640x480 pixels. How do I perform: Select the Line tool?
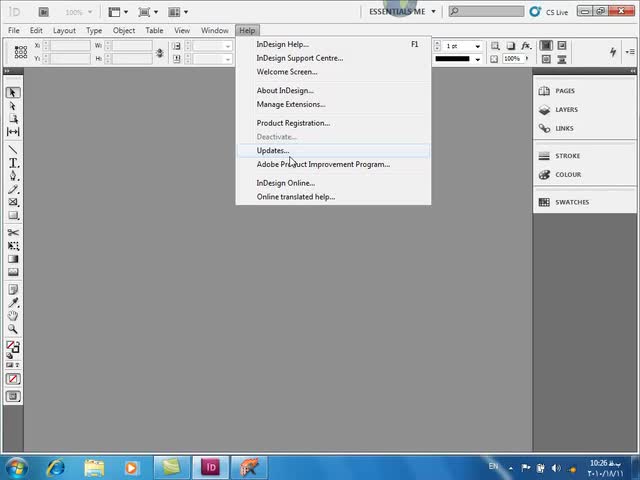13,150
